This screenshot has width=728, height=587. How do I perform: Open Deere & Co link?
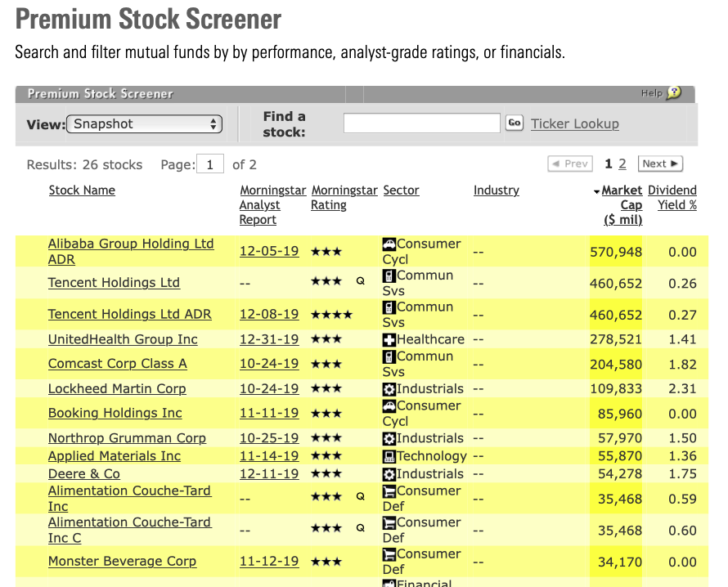coord(84,474)
